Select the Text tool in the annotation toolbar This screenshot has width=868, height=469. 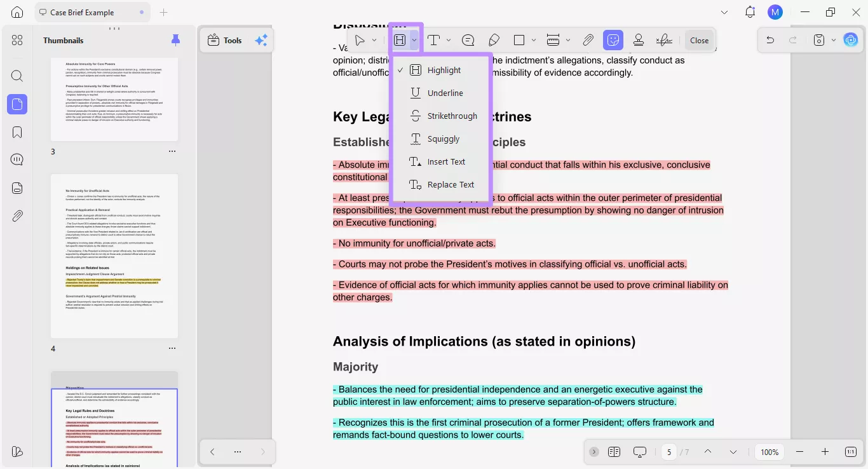433,39
